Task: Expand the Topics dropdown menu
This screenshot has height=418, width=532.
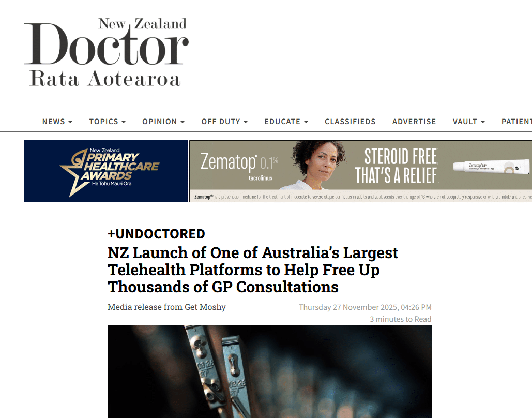Action: 107,122
